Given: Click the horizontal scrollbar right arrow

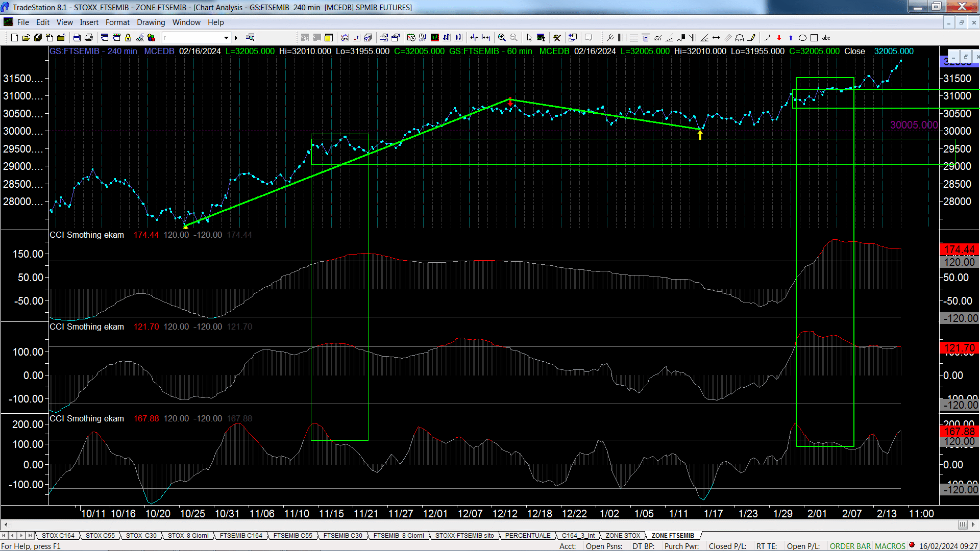Looking at the screenshot, I should coord(974,524).
